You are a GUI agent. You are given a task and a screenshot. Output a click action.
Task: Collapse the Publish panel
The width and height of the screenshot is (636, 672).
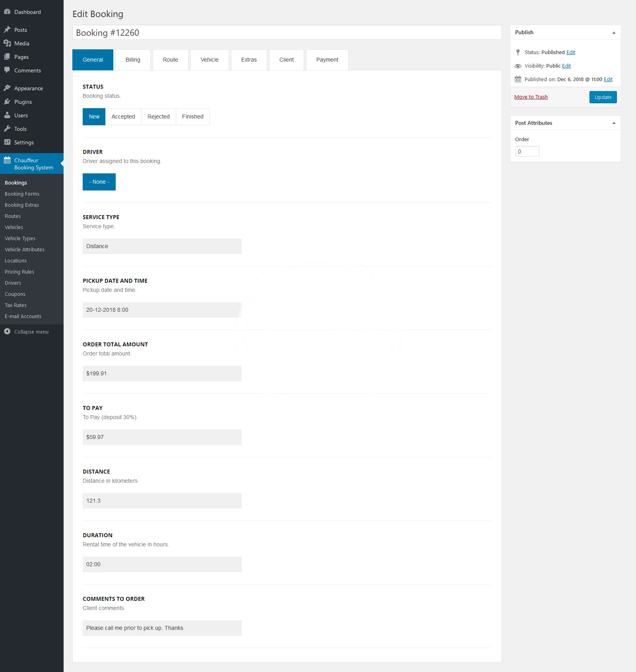614,33
